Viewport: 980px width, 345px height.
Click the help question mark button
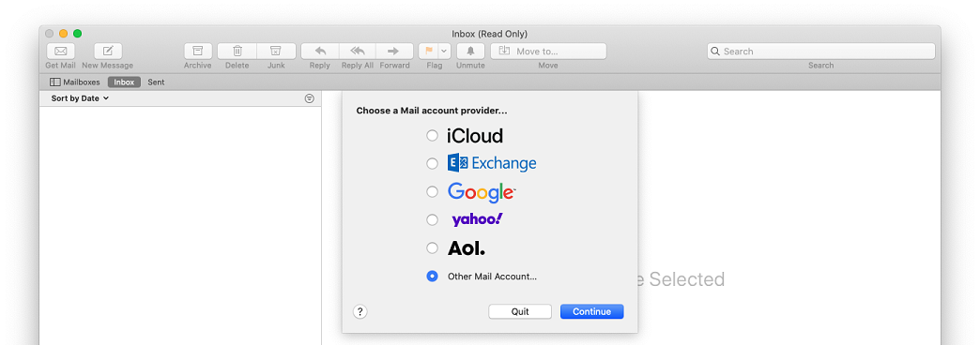(x=360, y=312)
